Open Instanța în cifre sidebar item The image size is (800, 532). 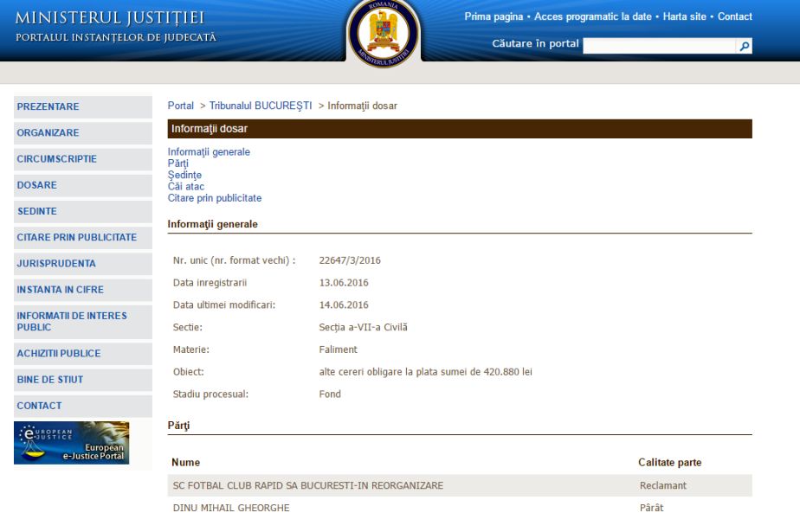(x=60, y=289)
